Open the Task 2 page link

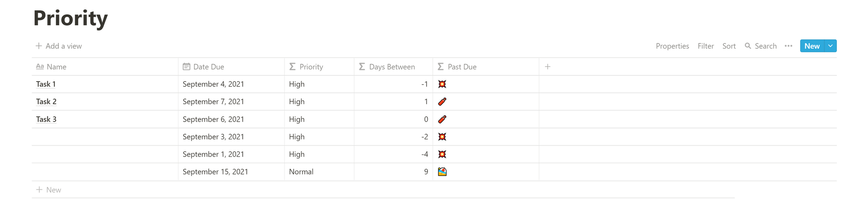pyautogui.click(x=46, y=102)
